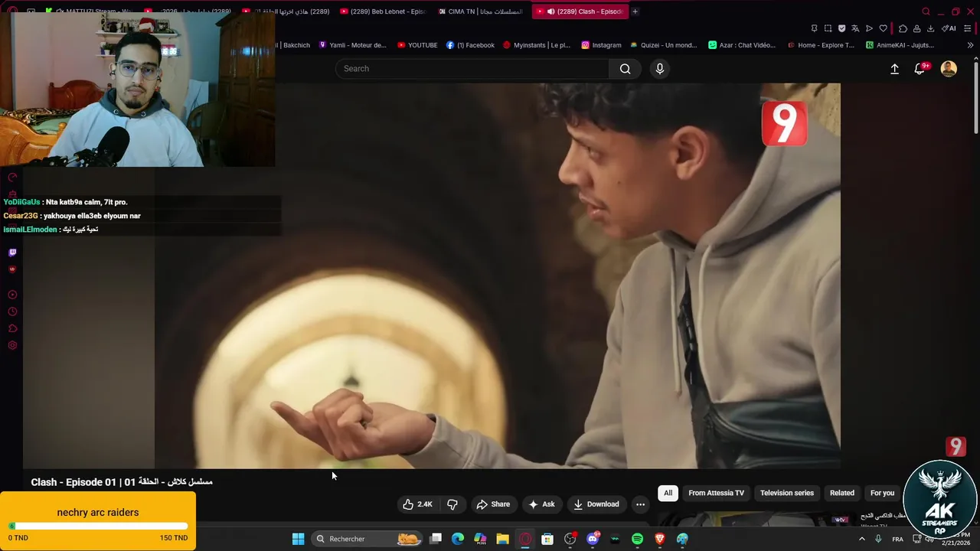Start voice search with the microphone icon
The height and width of the screenshot is (551, 980).
(x=660, y=69)
